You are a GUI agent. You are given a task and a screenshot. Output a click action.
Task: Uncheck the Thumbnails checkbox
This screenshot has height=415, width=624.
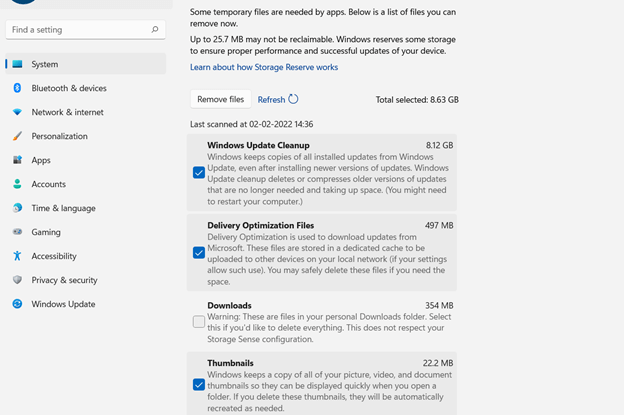[x=199, y=384]
